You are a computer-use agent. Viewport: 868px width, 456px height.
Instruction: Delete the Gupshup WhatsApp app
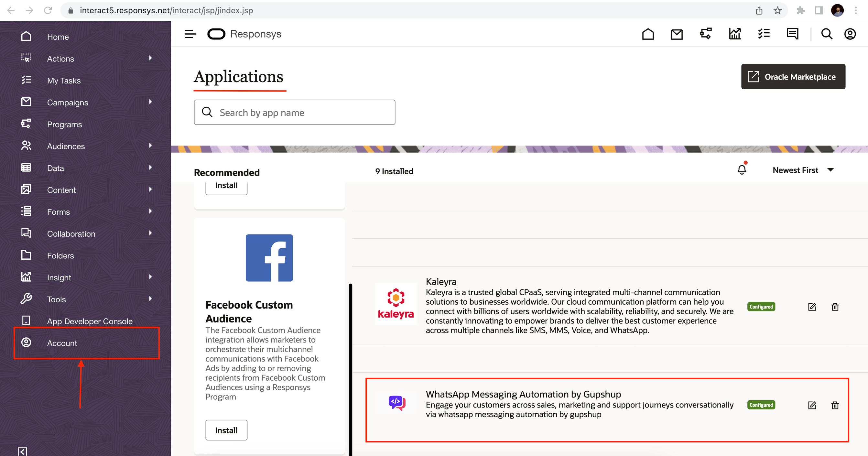point(835,405)
